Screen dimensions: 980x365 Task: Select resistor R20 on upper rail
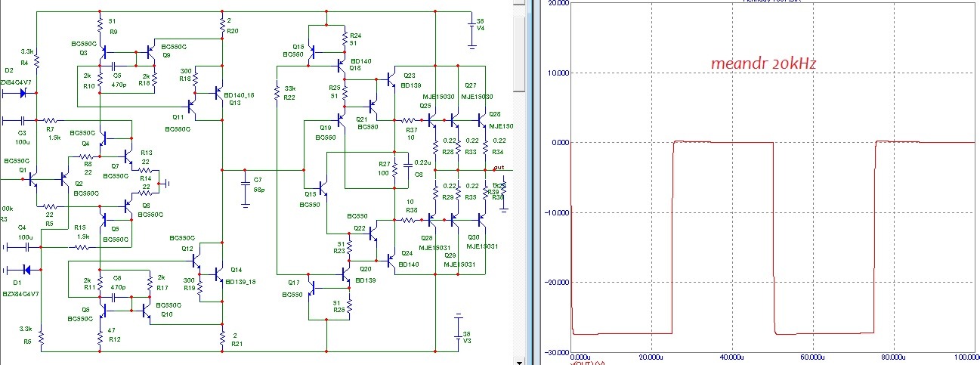tap(221, 26)
